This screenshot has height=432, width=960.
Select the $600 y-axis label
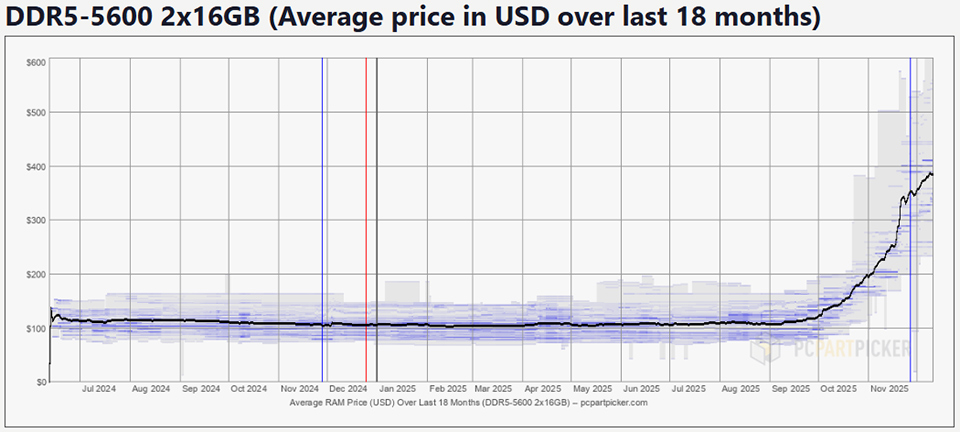[x=35, y=62]
